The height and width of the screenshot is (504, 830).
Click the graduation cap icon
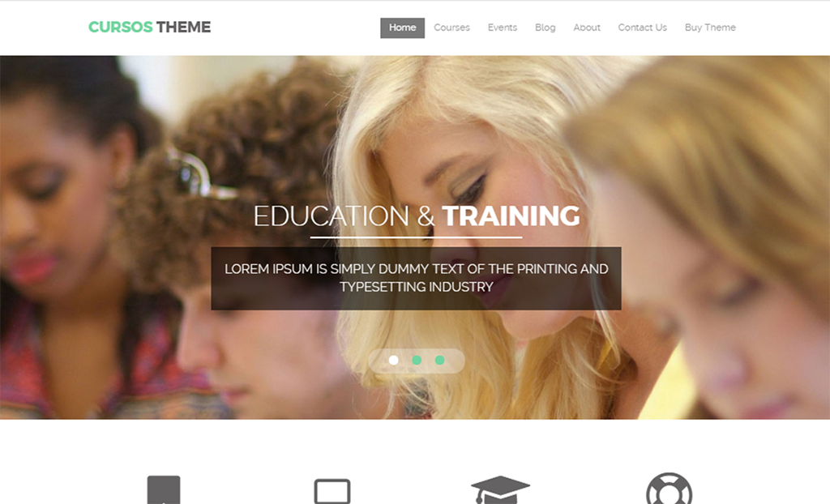tap(499, 489)
